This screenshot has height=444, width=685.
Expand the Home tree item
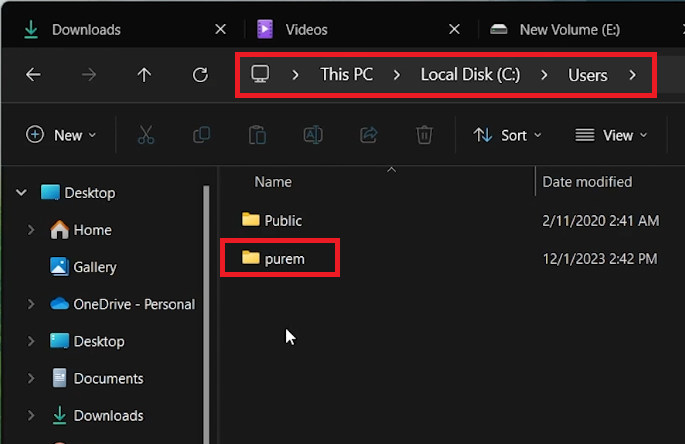click(x=31, y=230)
